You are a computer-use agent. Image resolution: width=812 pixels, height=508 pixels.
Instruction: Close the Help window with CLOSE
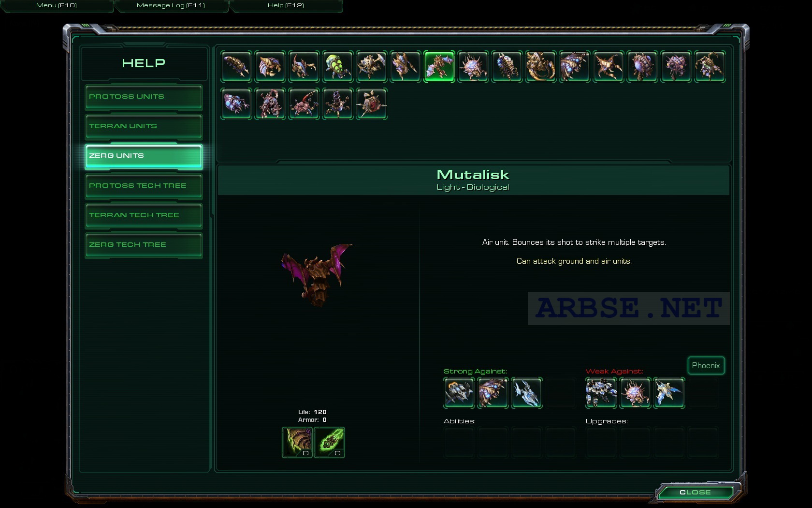(695, 492)
